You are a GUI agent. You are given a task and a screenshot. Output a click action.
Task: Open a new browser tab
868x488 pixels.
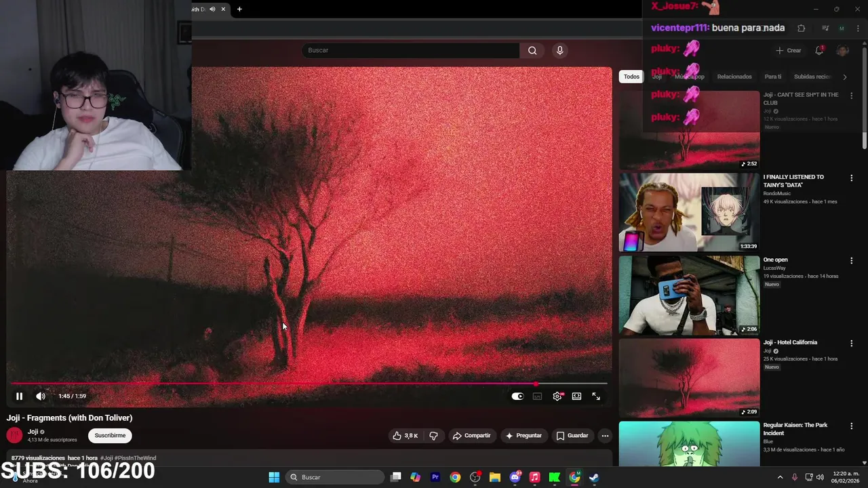point(239,9)
